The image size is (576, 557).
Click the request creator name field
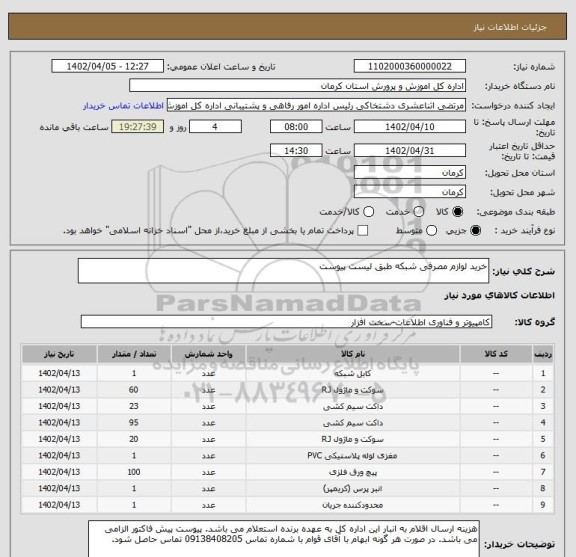coord(316,105)
